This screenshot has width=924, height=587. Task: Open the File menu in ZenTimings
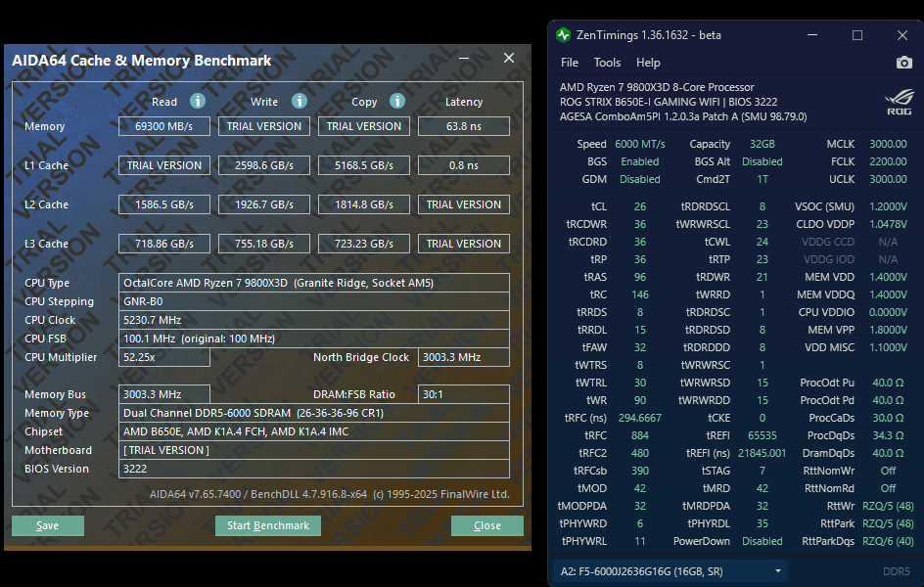pos(570,63)
